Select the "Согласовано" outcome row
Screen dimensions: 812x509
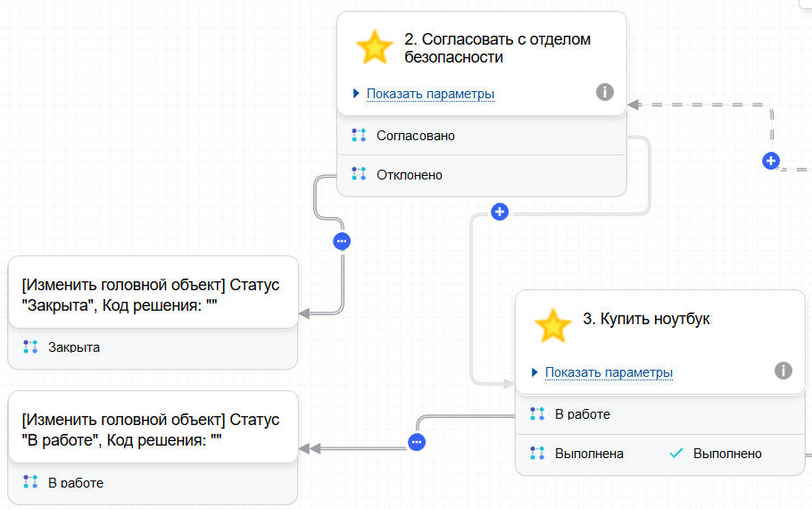click(x=416, y=136)
